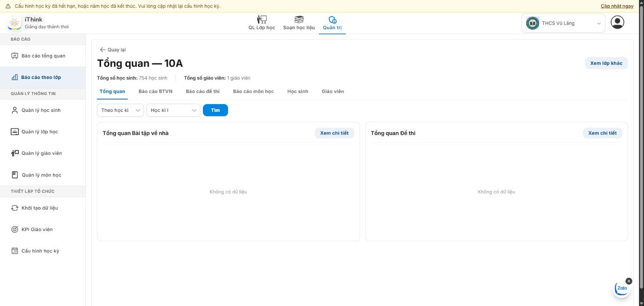
Task: Click Quản lý lớp học icon
Action: [x=15, y=132]
